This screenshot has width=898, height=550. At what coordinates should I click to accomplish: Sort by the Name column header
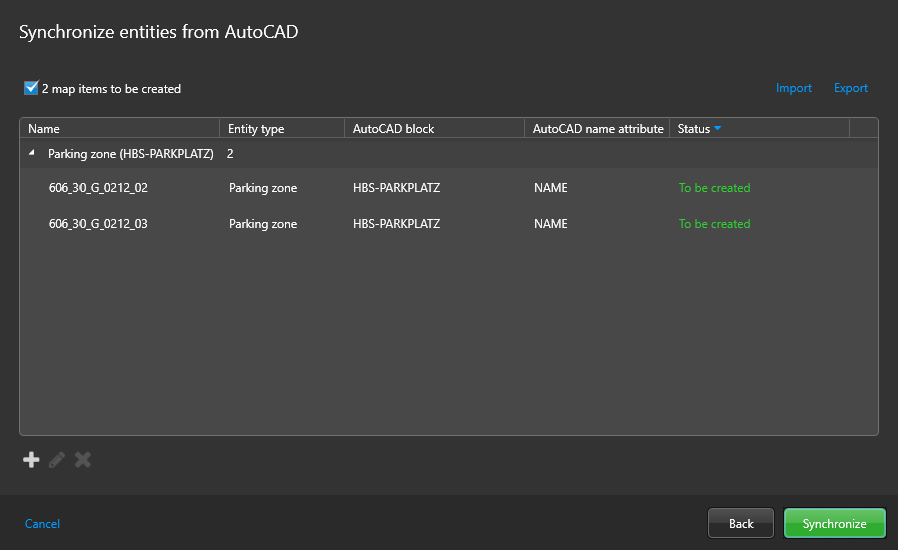click(44, 129)
